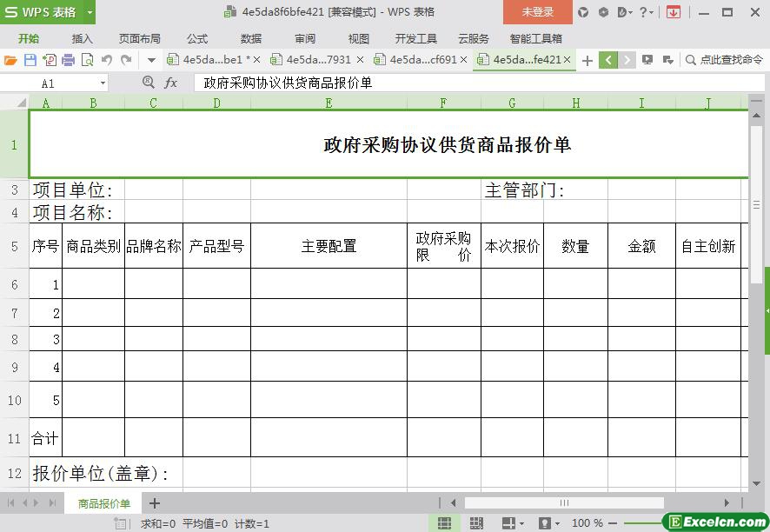
Task: Click the previous document tab green arrow
Action: (x=608, y=60)
